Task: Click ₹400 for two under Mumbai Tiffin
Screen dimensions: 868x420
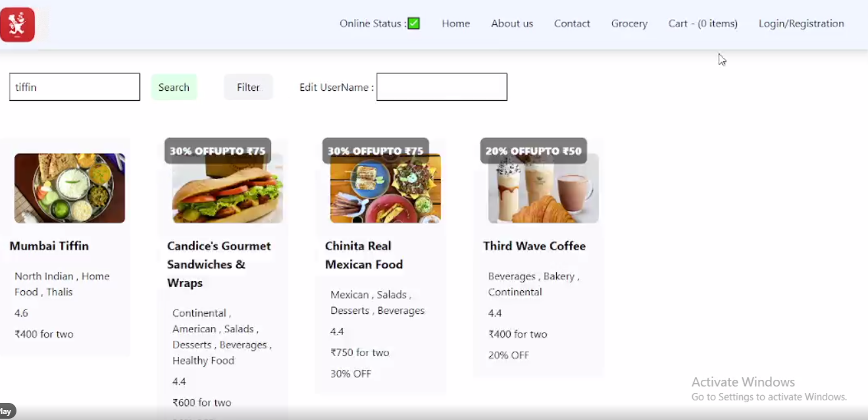Action: click(44, 334)
